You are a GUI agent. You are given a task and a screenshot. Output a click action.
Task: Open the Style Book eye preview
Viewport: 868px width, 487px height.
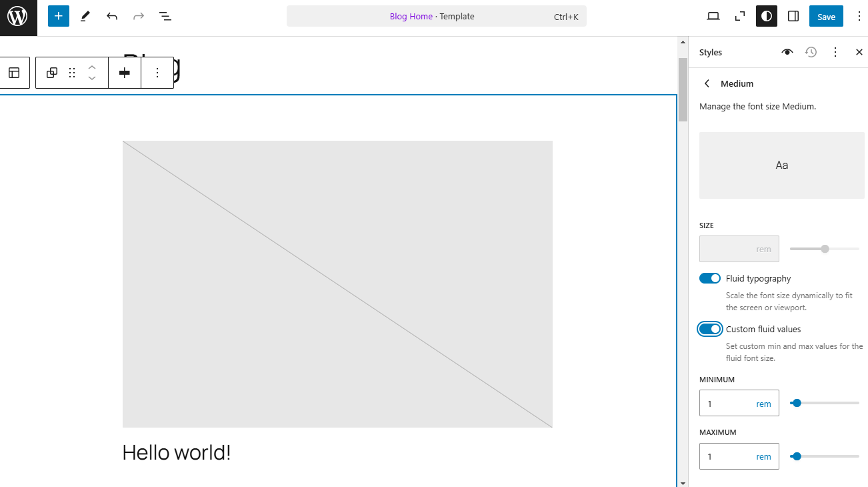pyautogui.click(x=787, y=51)
